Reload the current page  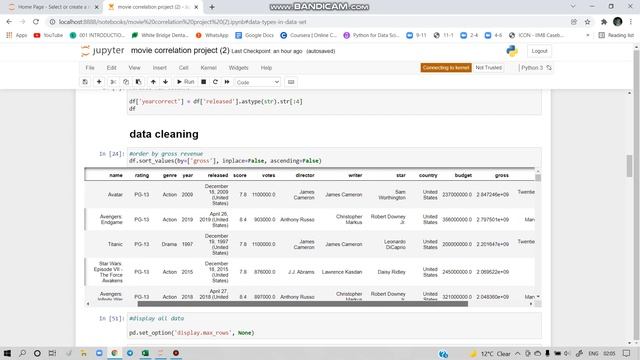point(36,22)
